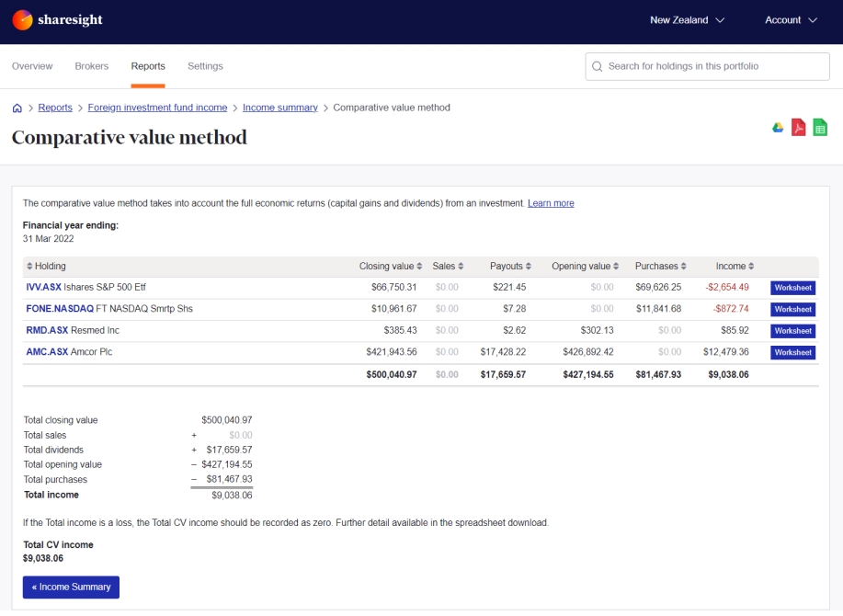Sort by Income column

[x=735, y=267]
